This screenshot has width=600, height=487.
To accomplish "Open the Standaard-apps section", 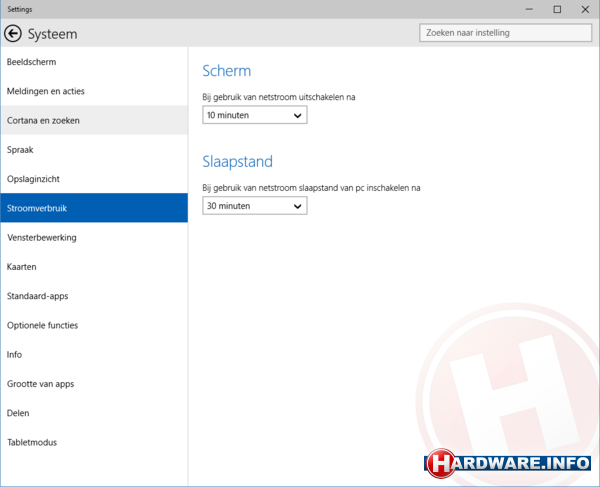I will 37,296.
